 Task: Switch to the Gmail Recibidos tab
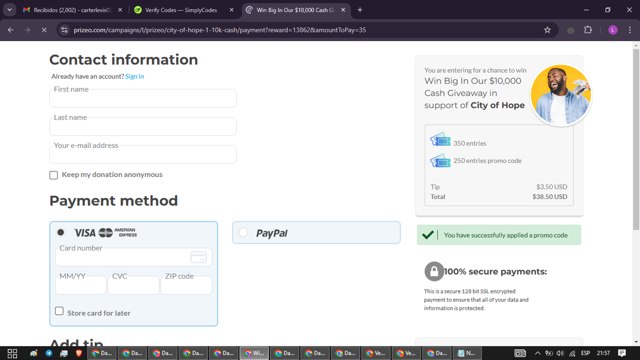pyautogui.click(x=73, y=10)
